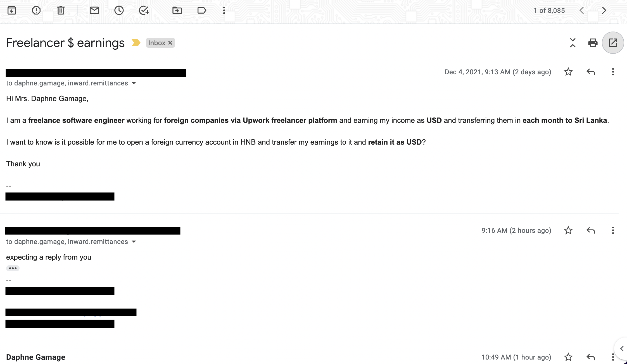Star the 9:16 AM message

[x=568, y=231]
